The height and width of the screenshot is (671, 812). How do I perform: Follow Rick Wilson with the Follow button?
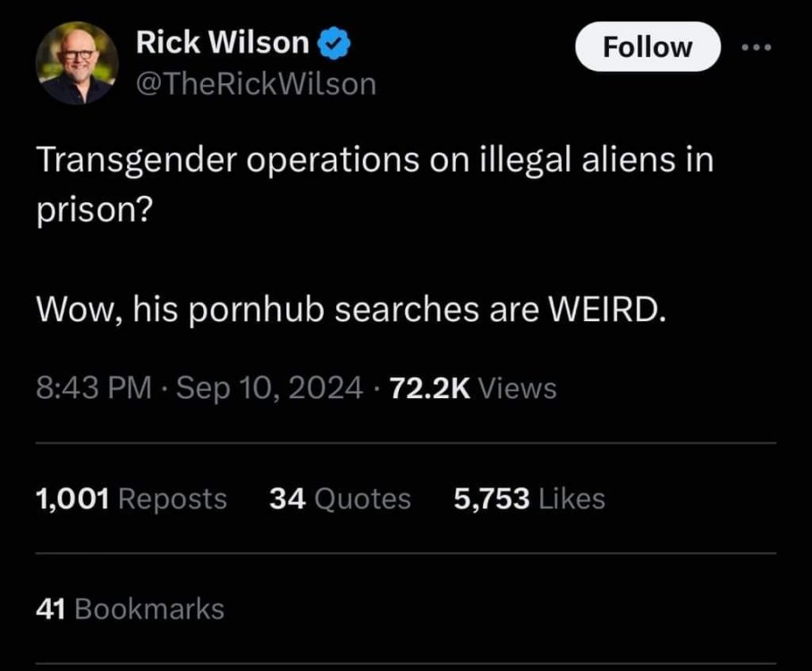click(647, 47)
